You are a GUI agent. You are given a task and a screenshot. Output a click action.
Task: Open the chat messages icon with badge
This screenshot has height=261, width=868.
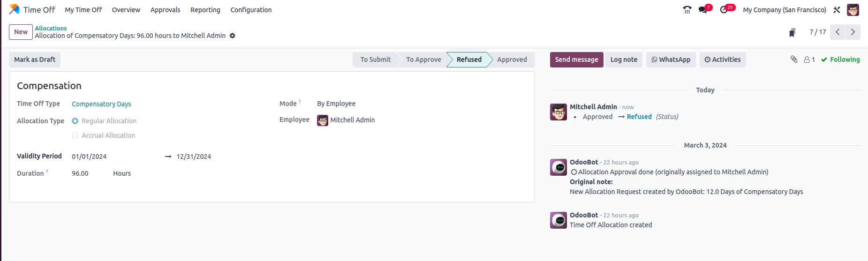(703, 10)
